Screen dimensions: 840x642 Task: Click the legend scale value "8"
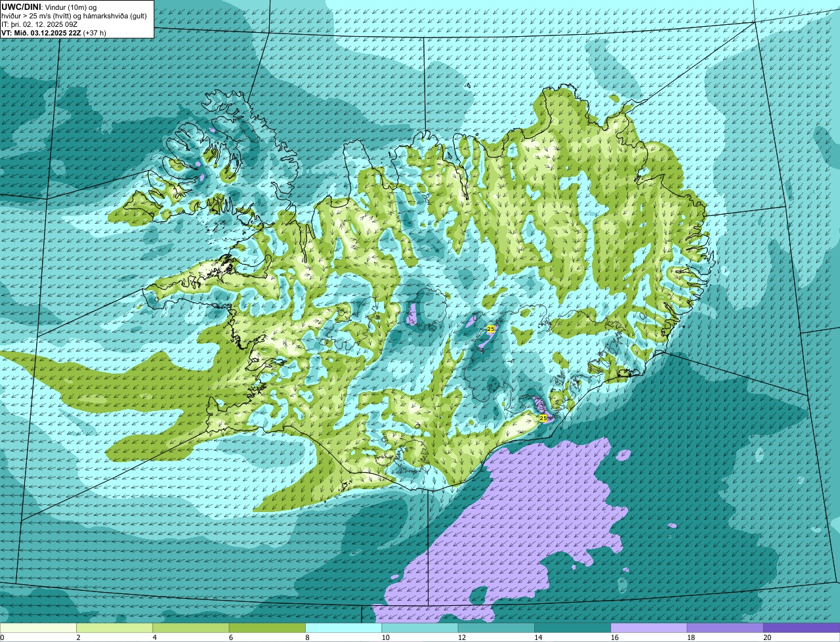(x=306, y=637)
